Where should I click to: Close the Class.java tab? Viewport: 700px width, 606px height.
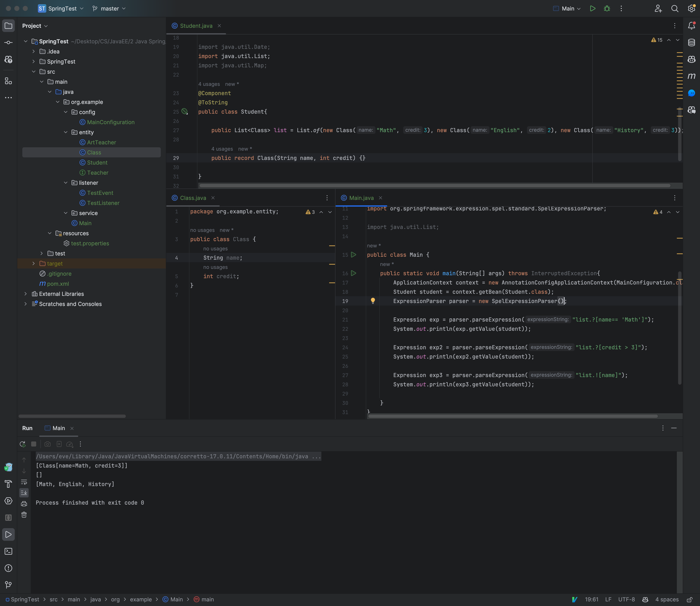(x=213, y=198)
